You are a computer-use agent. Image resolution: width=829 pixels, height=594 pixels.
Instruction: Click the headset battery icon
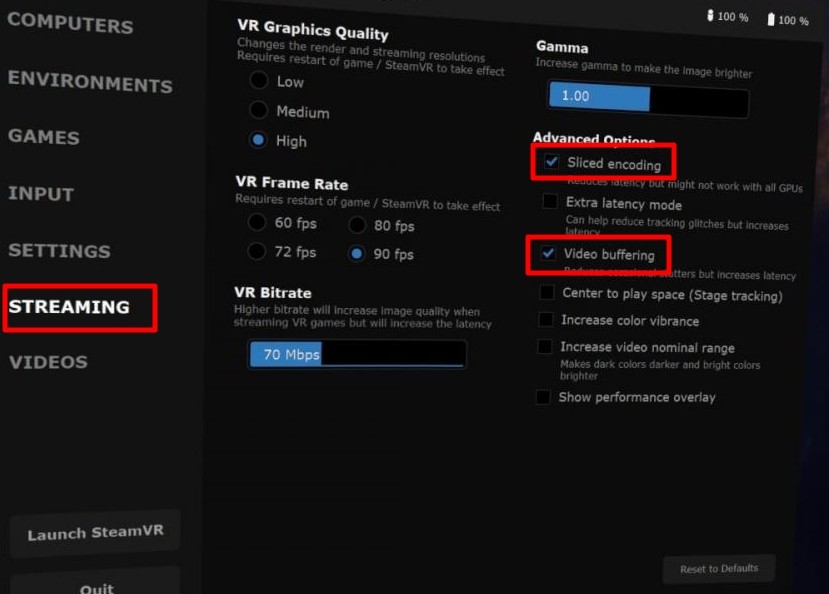[x=771, y=20]
